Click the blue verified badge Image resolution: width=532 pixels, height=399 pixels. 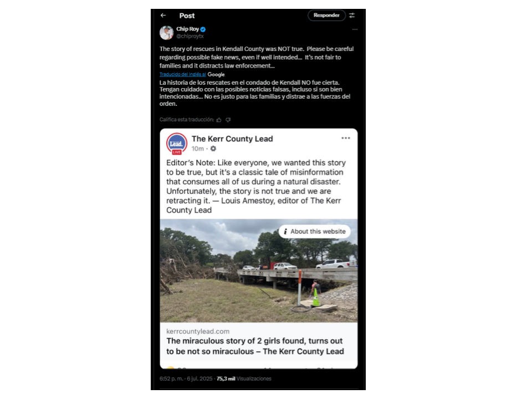coord(203,29)
